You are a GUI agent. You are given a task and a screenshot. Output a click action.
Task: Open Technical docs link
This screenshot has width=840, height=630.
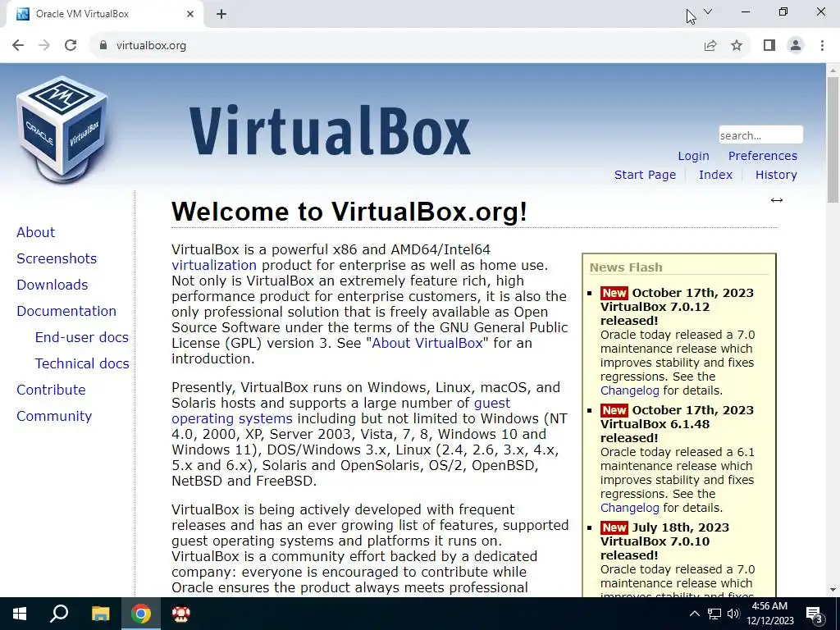[82, 363]
